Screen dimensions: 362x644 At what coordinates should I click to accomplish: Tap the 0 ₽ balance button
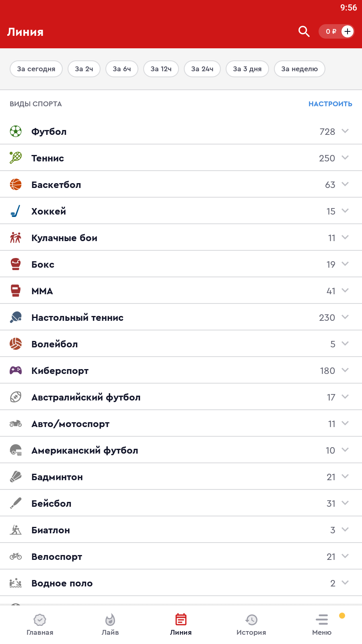(331, 31)
